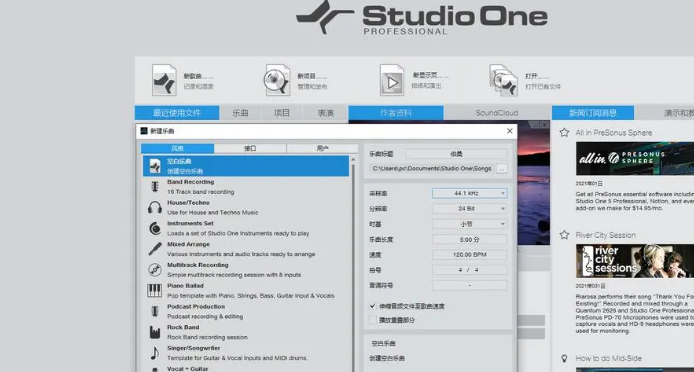Open the 'River City Session' news headline
The image size is (694, 372).
click(x=605, y=235)
